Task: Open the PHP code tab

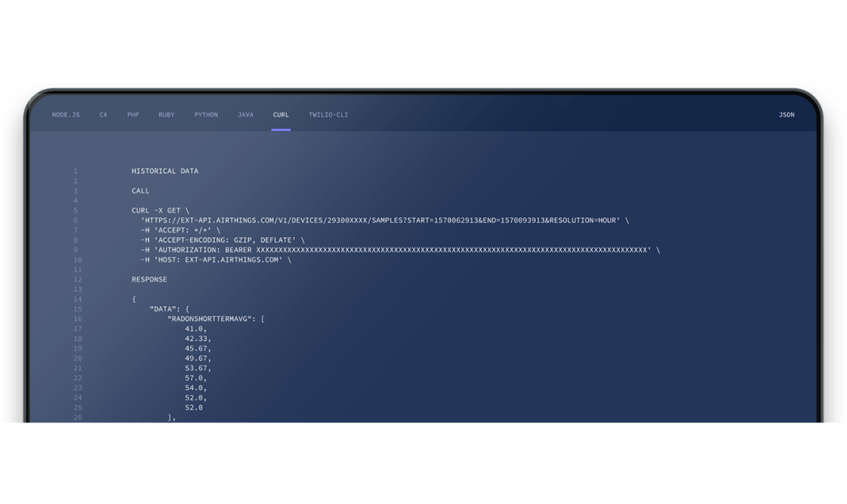Action: [x=133, y=115]
